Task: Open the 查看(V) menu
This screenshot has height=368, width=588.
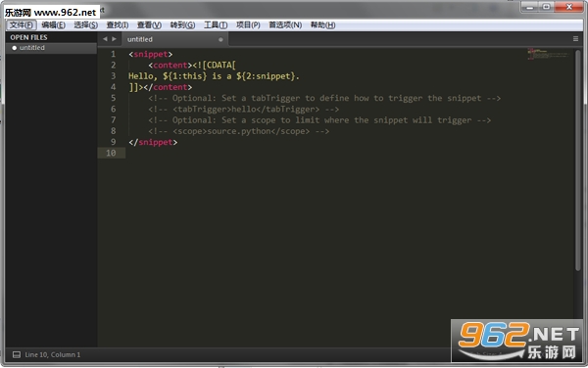Action: [x=149, y=25]
